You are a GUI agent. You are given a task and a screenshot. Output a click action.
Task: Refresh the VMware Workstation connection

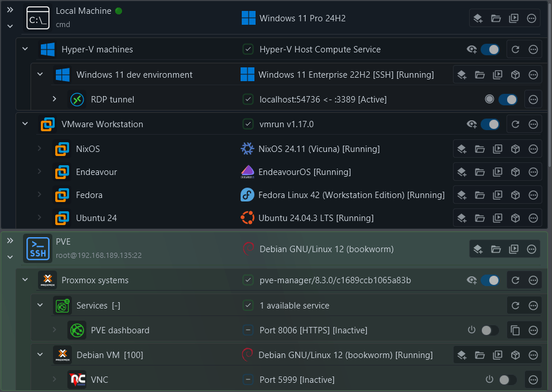click(515, 124)
